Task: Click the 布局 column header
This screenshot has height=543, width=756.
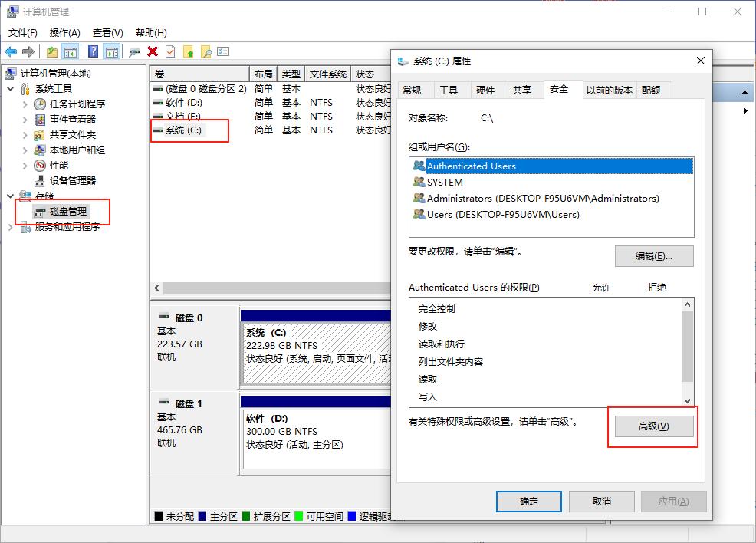Action: (263, 74)
